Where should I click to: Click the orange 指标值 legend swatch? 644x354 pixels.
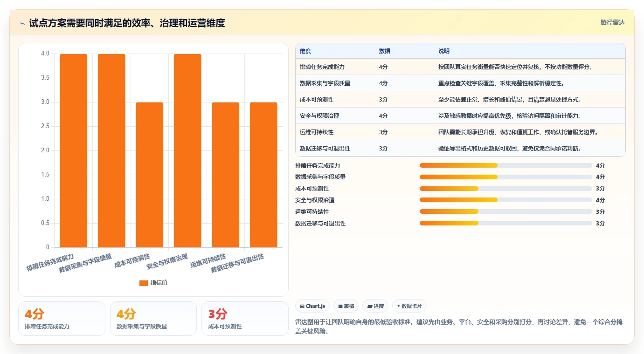tap(144, 283)
